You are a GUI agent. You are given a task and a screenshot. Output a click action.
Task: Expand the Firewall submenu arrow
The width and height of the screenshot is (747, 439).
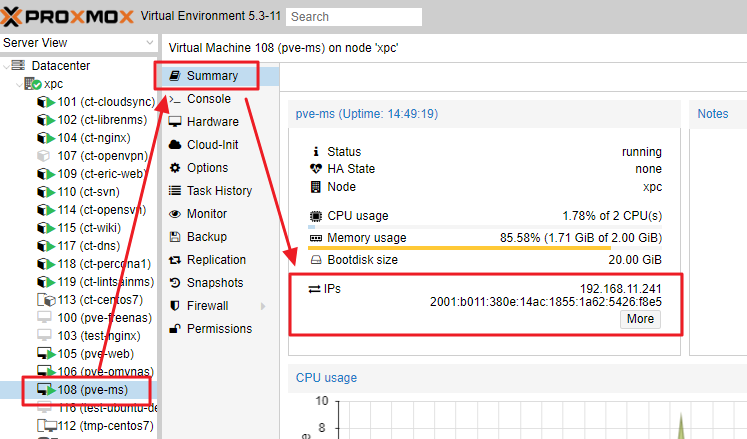[x=263, y=306]
